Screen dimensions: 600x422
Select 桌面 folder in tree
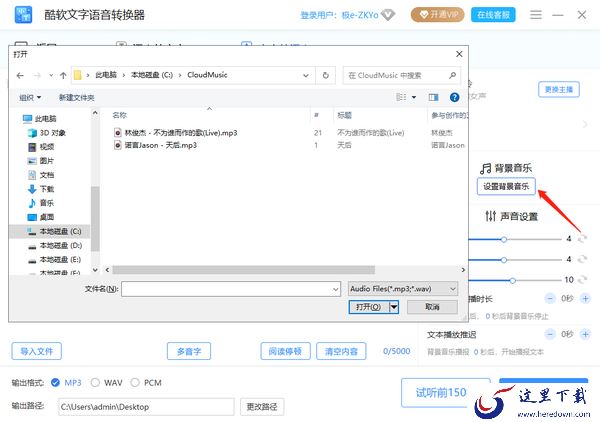click(42, 217)
